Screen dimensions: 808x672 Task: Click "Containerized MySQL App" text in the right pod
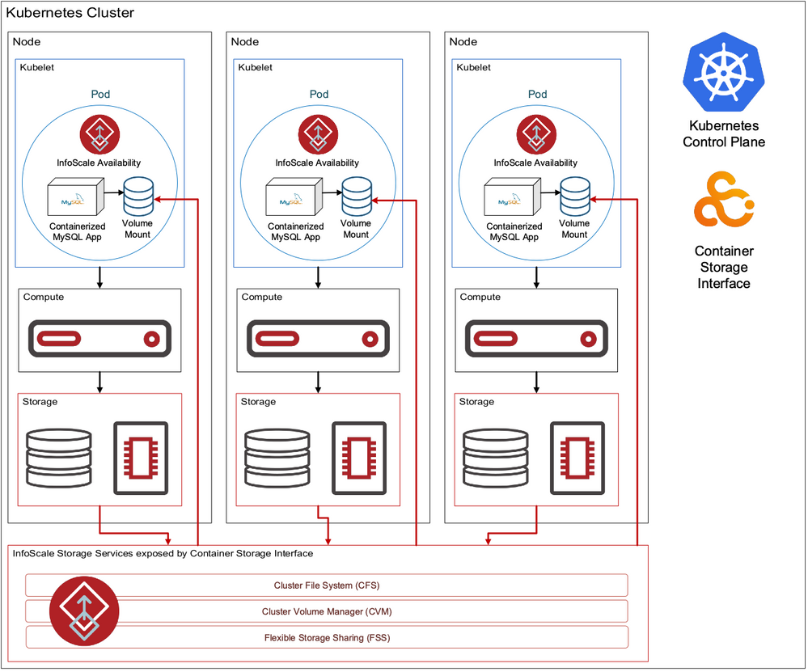pos(514,232)
